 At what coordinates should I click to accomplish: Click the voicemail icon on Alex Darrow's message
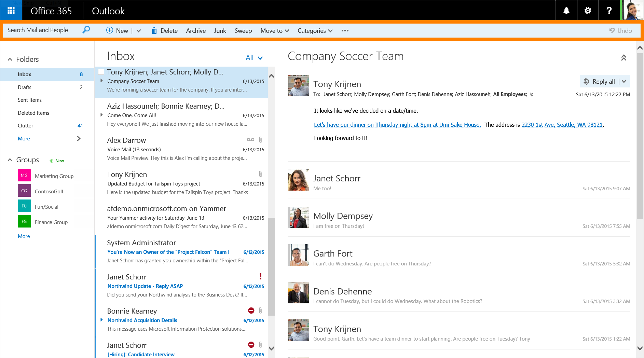click(x=250, y=140)
